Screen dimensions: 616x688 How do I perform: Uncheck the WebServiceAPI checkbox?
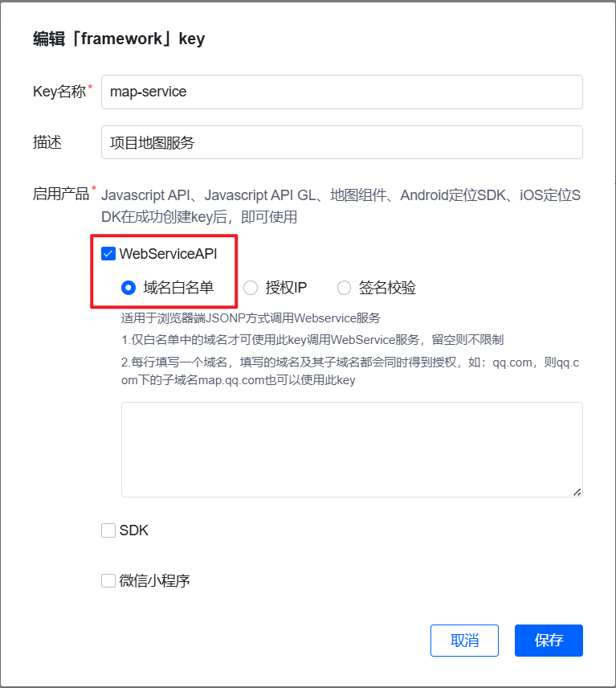click(108, 254)
